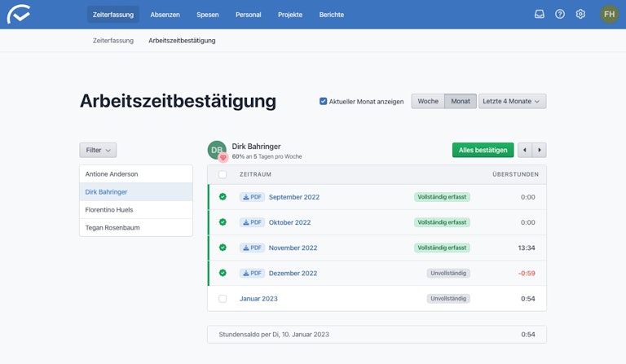Image resolution: width=626 pixels, height=364 pixels.
Task: Click the pink heart badge on avatar
Action: click(x=223, y=157)
